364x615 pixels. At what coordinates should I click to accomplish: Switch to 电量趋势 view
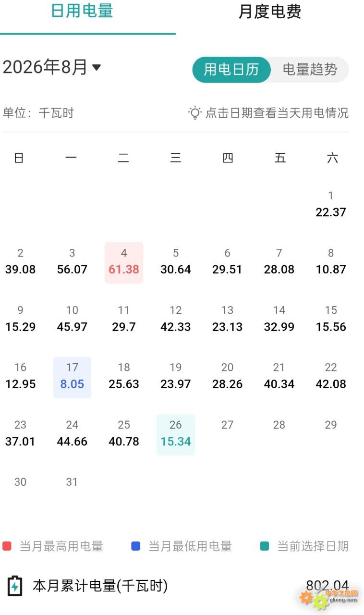310,70
